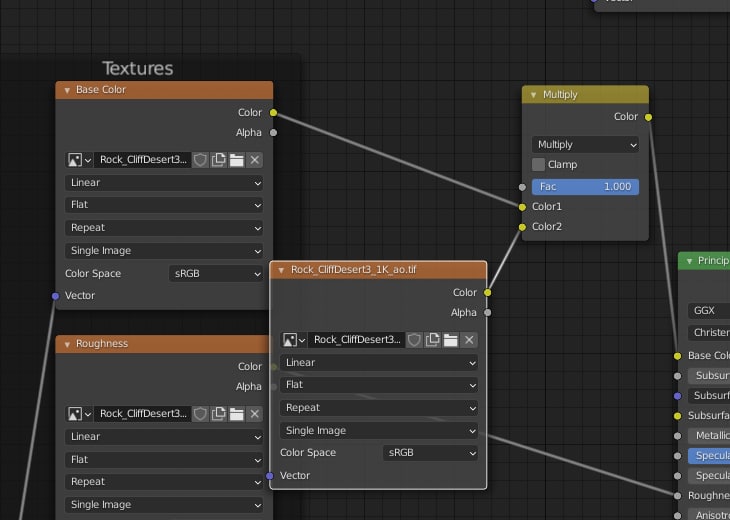Collapse the Principled BSDF node

click(x=689, y=261)
